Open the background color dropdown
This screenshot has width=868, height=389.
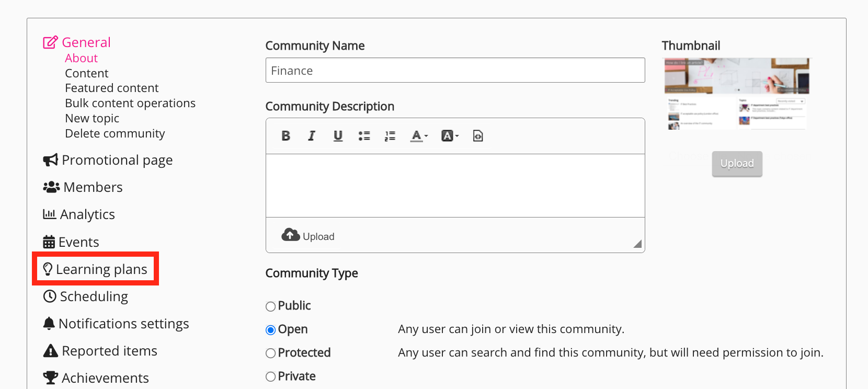click(450, 136)
